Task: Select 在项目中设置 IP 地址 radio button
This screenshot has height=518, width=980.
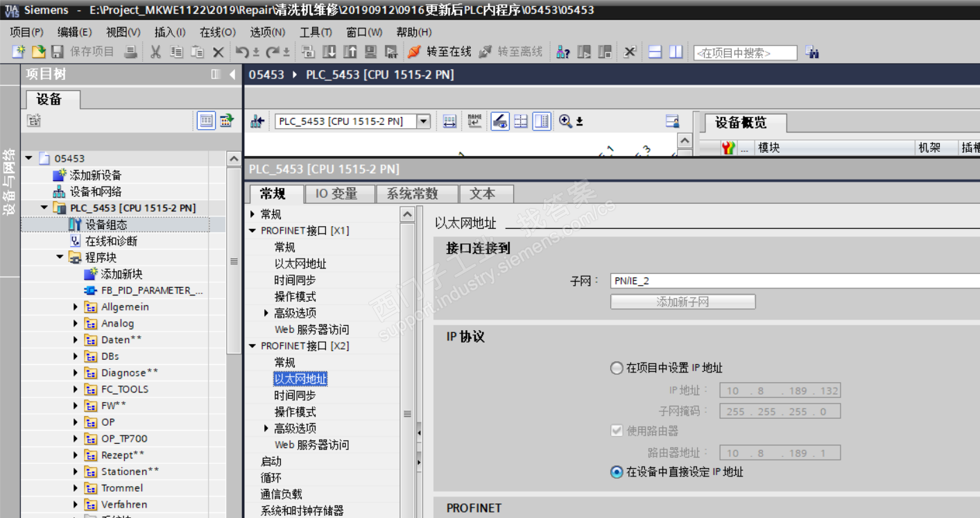Action: coord(617,368)
